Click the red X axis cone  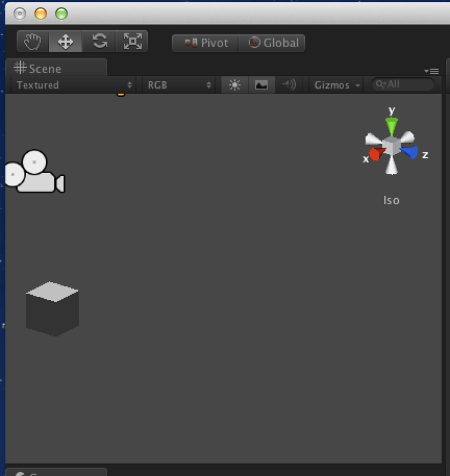(x=376, y=154)
